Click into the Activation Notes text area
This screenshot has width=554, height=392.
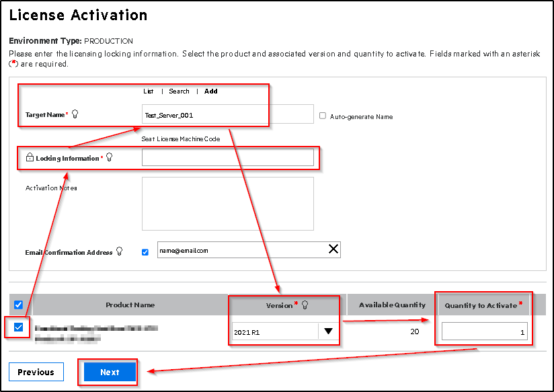point(227,204)
